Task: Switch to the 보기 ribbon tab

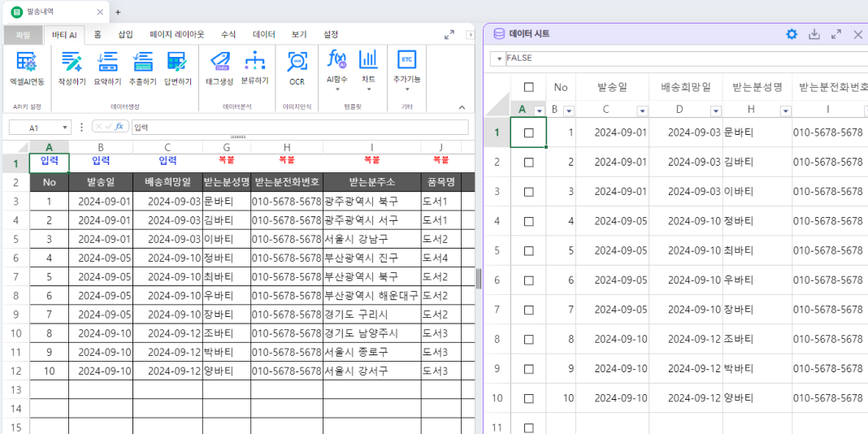Action: 299,34
